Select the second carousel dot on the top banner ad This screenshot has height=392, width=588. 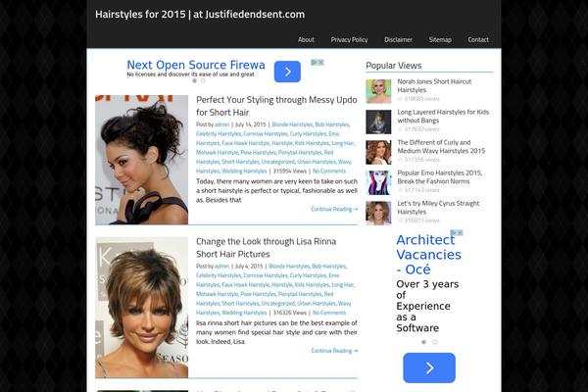203,80
